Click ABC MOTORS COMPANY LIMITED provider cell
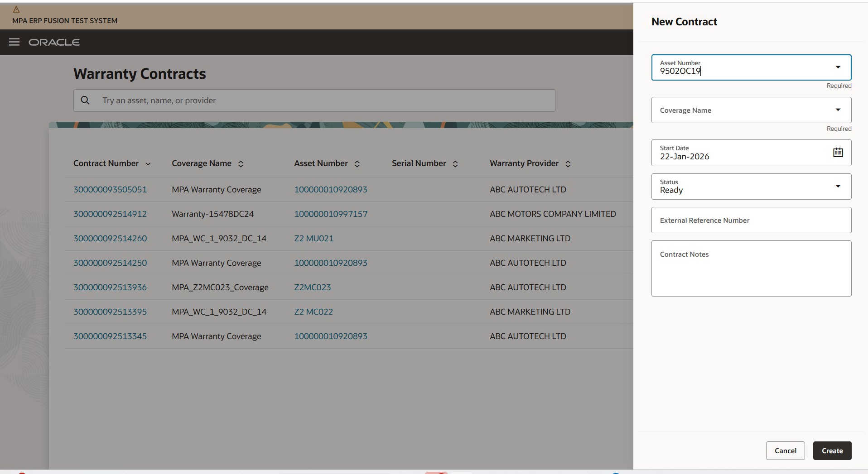The image size is (868, 474). (x=553, y=214)
